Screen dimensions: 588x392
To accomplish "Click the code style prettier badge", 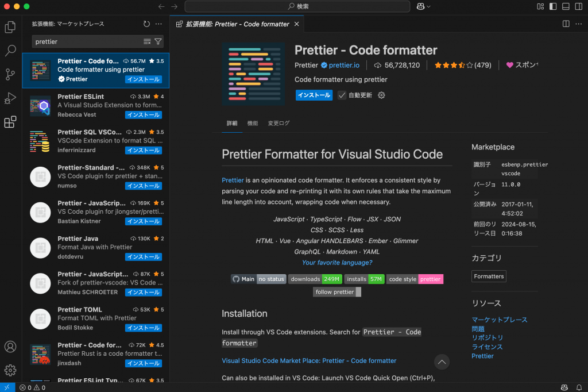I will click(415, 279).
